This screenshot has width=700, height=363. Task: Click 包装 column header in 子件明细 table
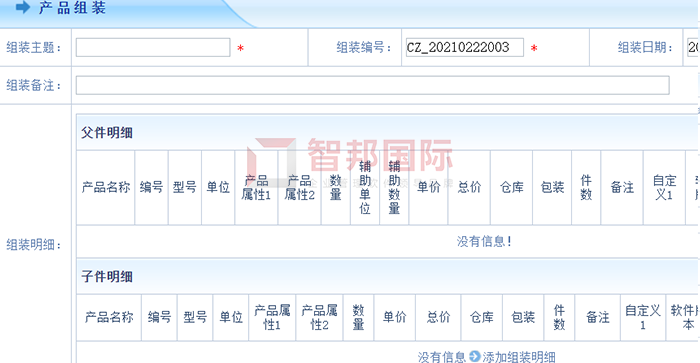point(523,317)
